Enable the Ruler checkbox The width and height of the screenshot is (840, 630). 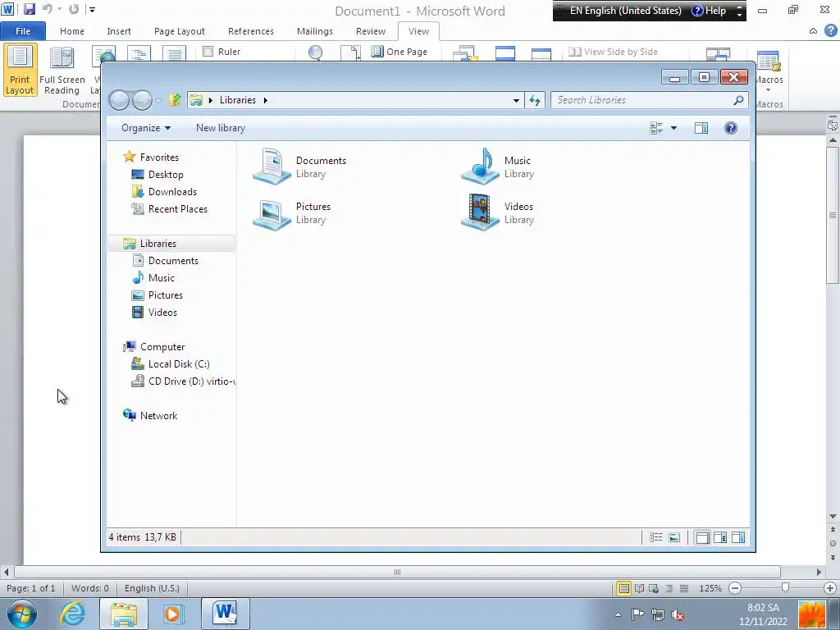tap(208, 52)
